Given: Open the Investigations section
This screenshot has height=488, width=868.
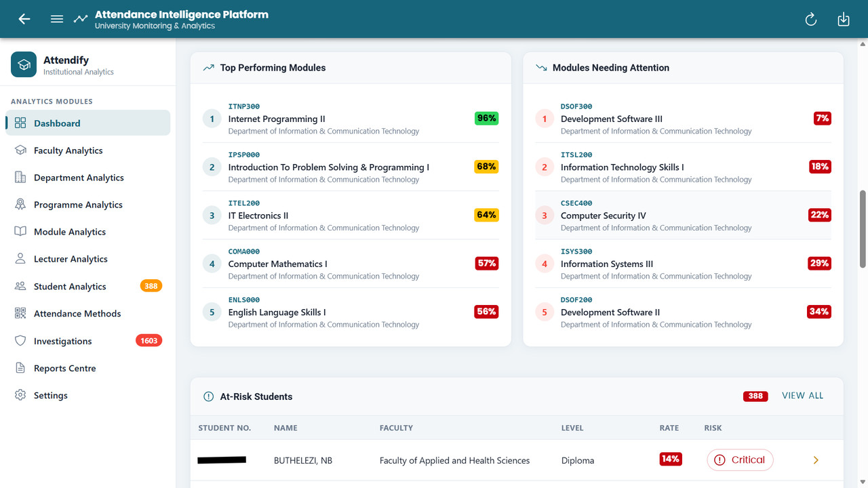Looking at the screenshot, I should coord(88,341).
